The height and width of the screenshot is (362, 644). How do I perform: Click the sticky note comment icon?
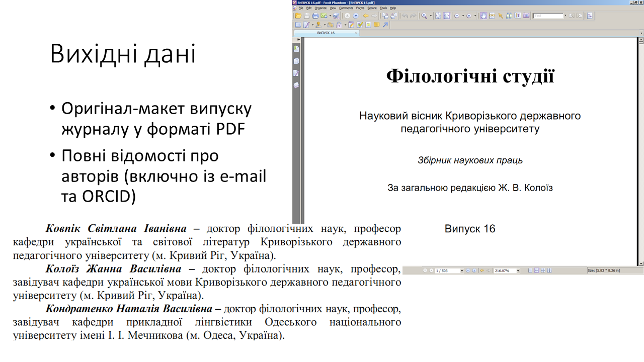click(x=376, y=25)
